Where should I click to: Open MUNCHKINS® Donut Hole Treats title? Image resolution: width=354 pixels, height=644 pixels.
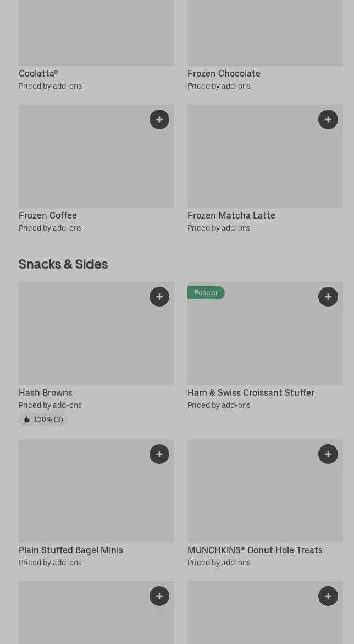[255, 550]
